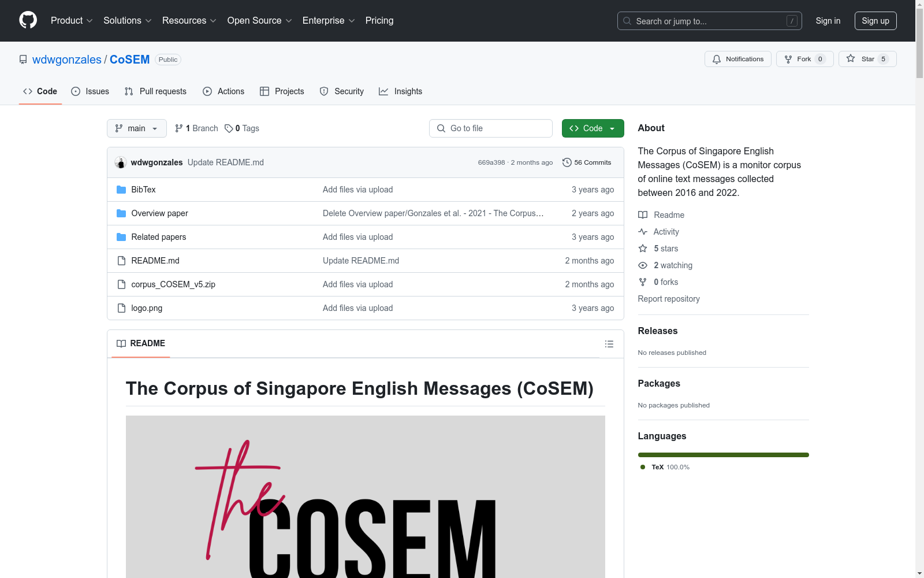Click the history clock icon by 56 Commits
This screenshot has height=578, width=924.
567,162
